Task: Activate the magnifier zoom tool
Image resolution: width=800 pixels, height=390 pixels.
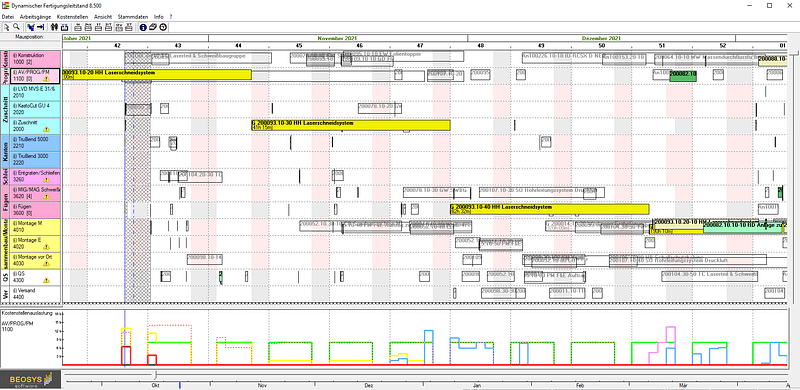Action: coord(16,27)
